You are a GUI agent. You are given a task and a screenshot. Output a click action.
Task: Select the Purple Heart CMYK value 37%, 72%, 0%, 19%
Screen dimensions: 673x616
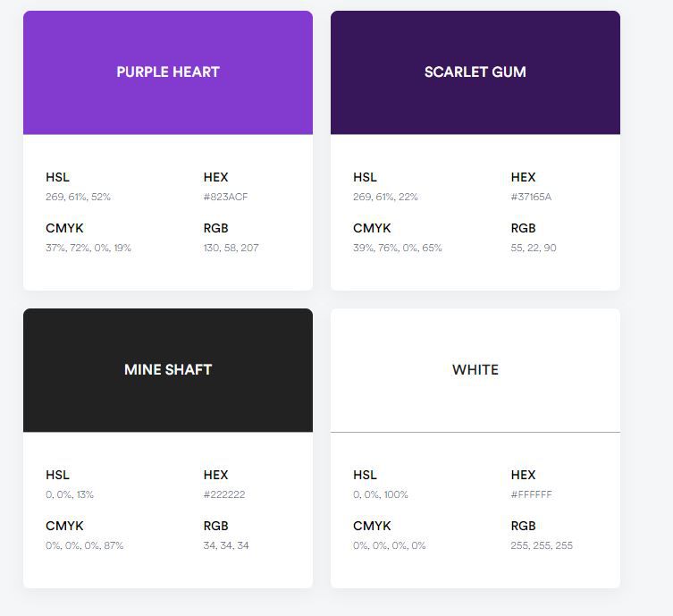coord(88,248)
